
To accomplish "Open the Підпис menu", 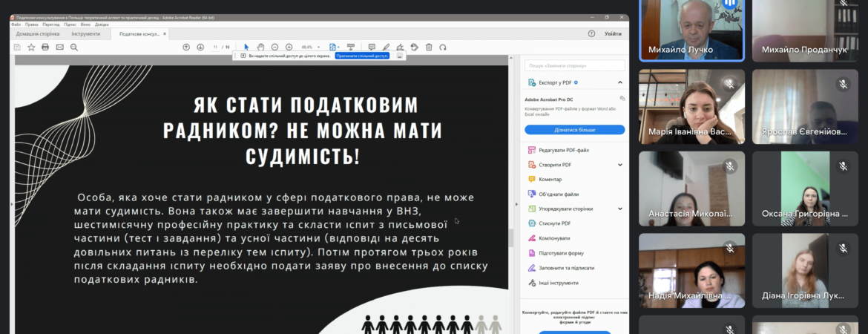I will (70, 24).
